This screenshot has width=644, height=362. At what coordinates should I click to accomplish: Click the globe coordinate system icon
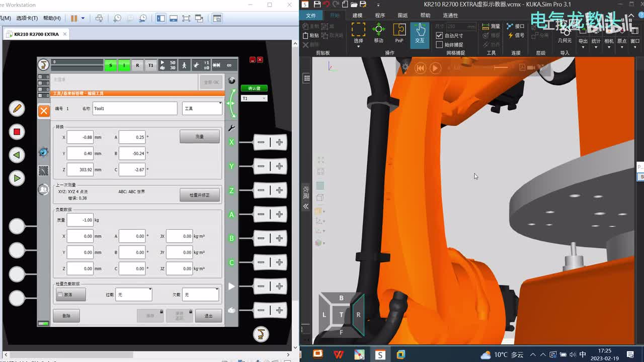click(231, 80)
